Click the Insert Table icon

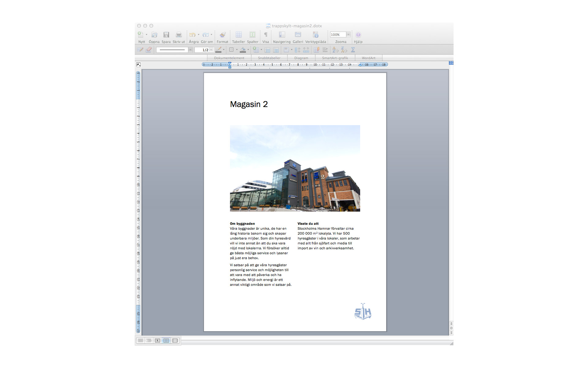click(256, 50)
